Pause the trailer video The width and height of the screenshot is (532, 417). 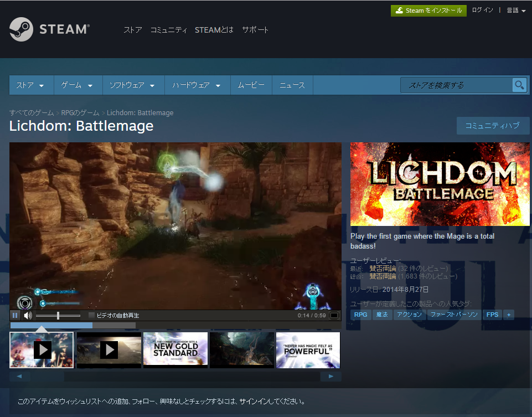[15, 316]
